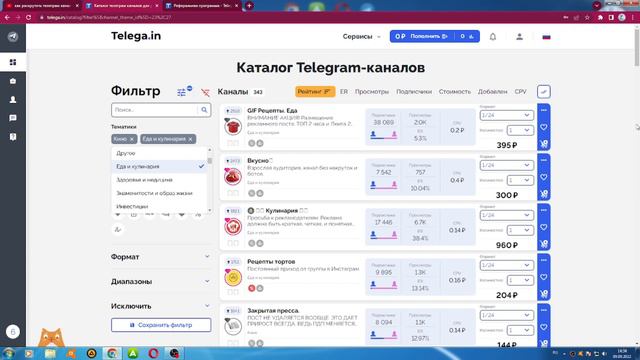Add Кулинария channel to favorites
Viewport: 640px width, 360px height.
point(544,227)
